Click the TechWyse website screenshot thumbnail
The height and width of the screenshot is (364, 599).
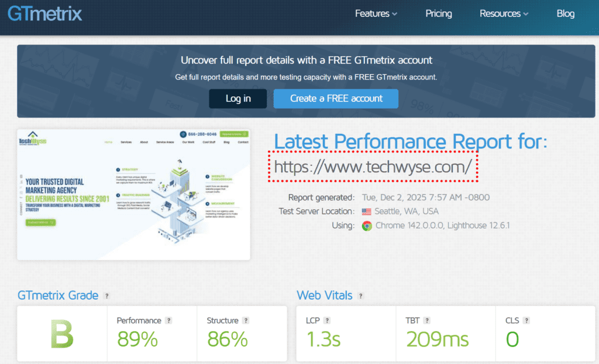pyautogui.click(x=133, y=195)
